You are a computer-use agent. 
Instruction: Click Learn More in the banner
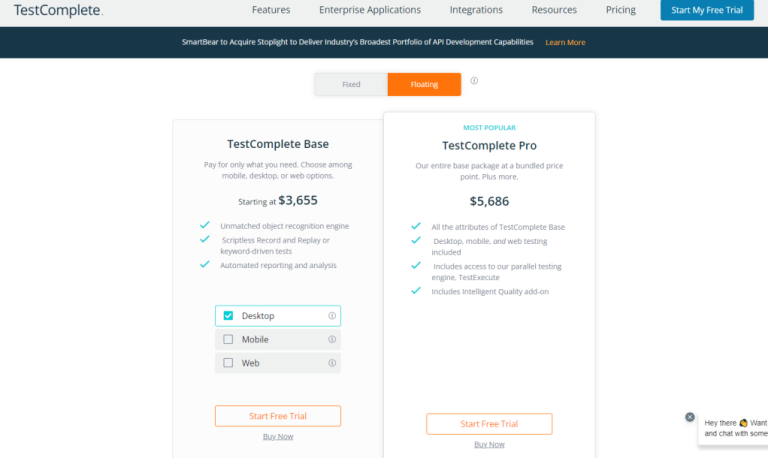pos(565,43)
